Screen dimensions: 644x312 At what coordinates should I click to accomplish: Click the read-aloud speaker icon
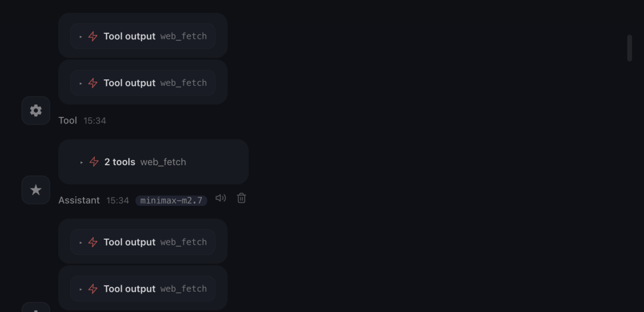[x=221, y=198]
